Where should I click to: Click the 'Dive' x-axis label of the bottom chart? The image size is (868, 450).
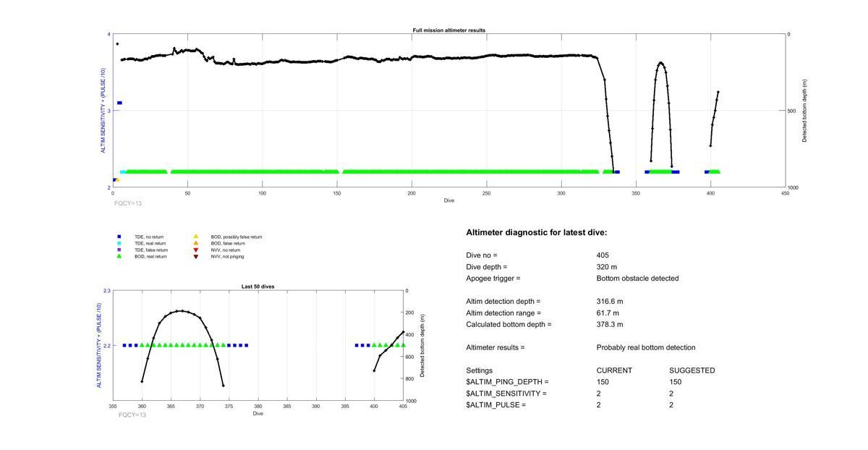coord(258,413)
